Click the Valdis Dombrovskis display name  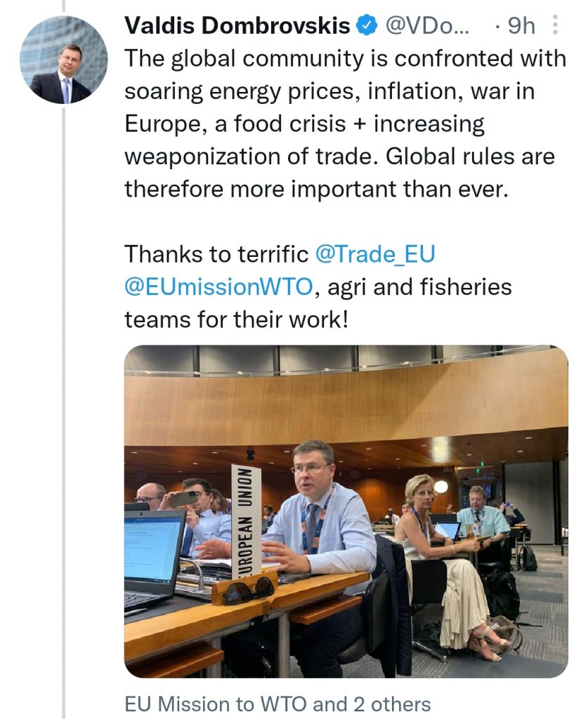[237, 25]
